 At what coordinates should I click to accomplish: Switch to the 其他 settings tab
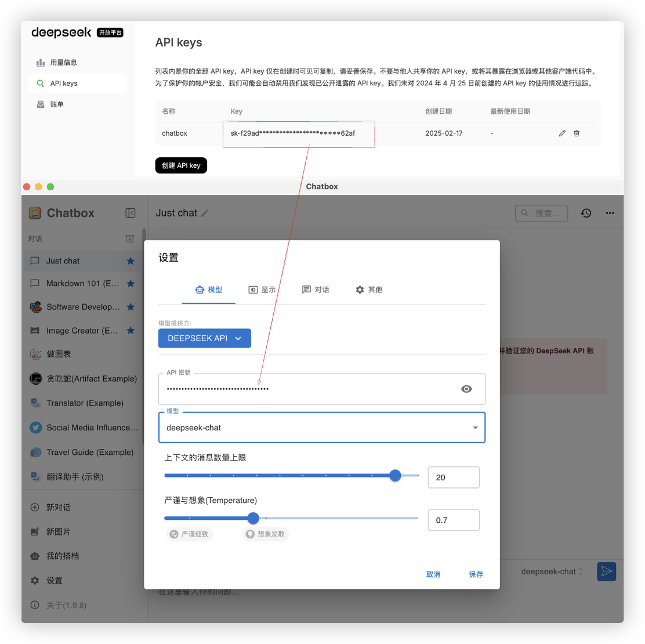tap(369, 290)
